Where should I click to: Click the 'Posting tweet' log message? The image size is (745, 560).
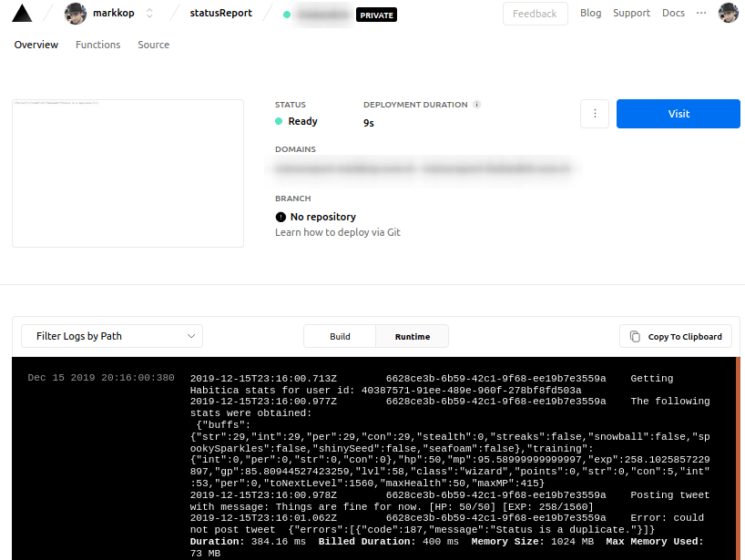670,495
